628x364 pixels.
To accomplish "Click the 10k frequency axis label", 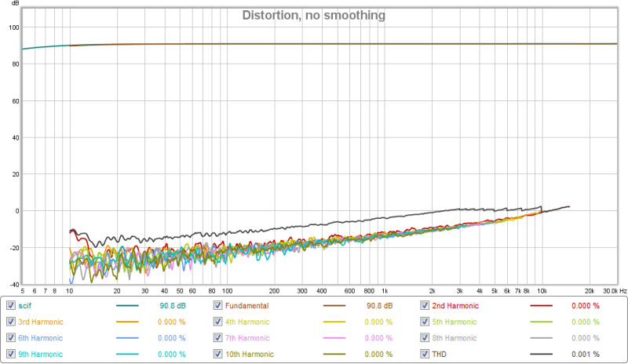I will pos(542,291).
